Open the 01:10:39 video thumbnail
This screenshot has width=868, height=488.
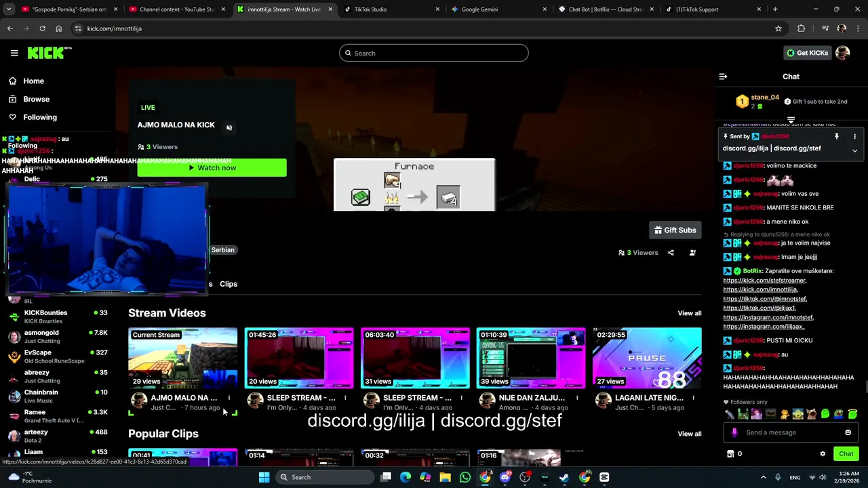531,358
